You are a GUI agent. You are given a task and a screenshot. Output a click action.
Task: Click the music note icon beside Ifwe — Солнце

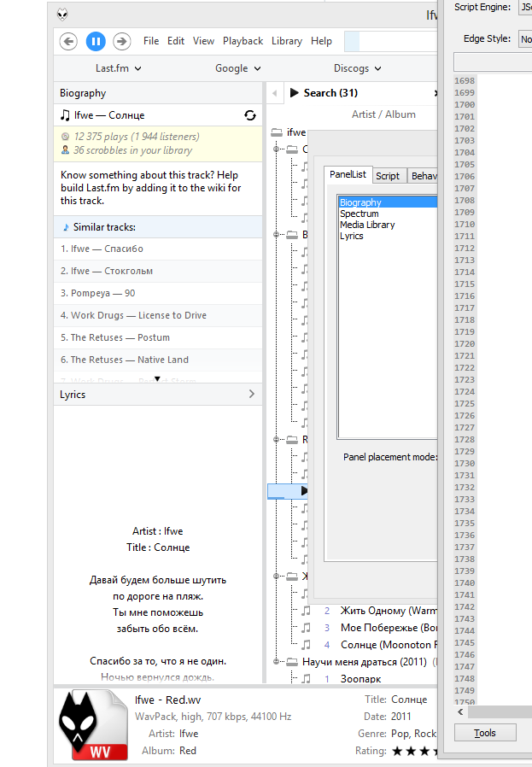[65, 115]
